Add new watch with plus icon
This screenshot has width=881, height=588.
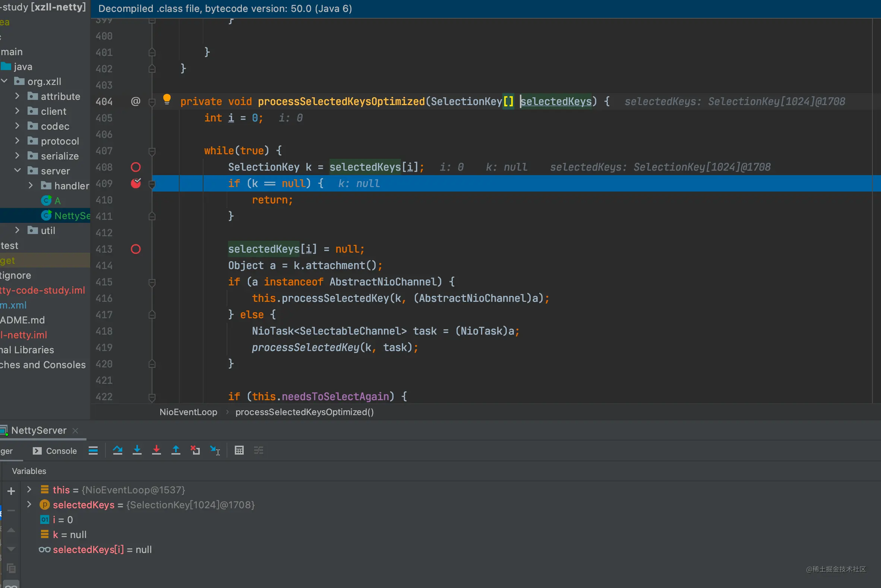pos(11,491)
